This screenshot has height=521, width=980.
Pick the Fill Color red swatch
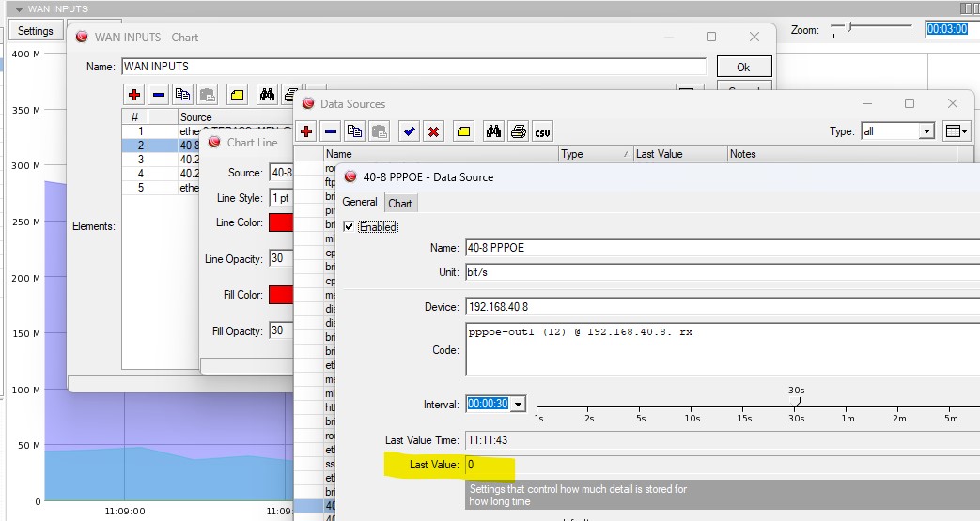point(281,294)
